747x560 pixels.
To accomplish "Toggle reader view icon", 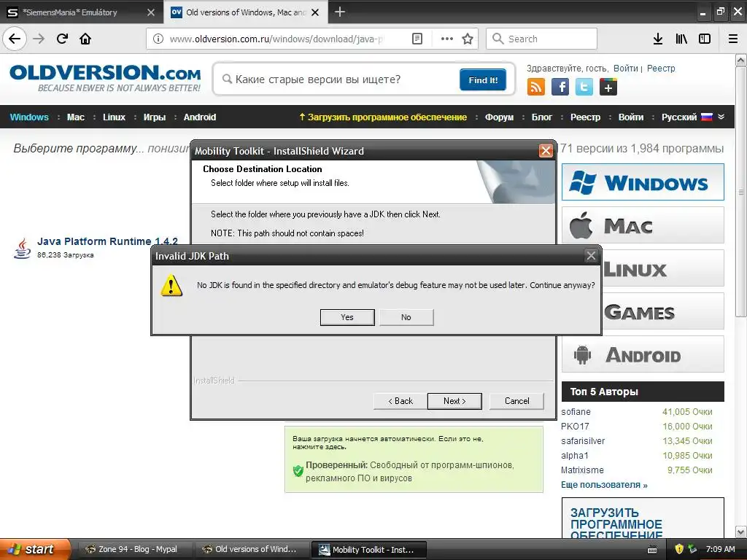I will tap(417, 39).
